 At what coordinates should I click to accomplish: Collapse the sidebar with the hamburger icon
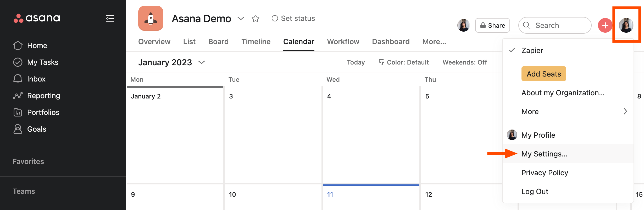(x=110, y=19)
